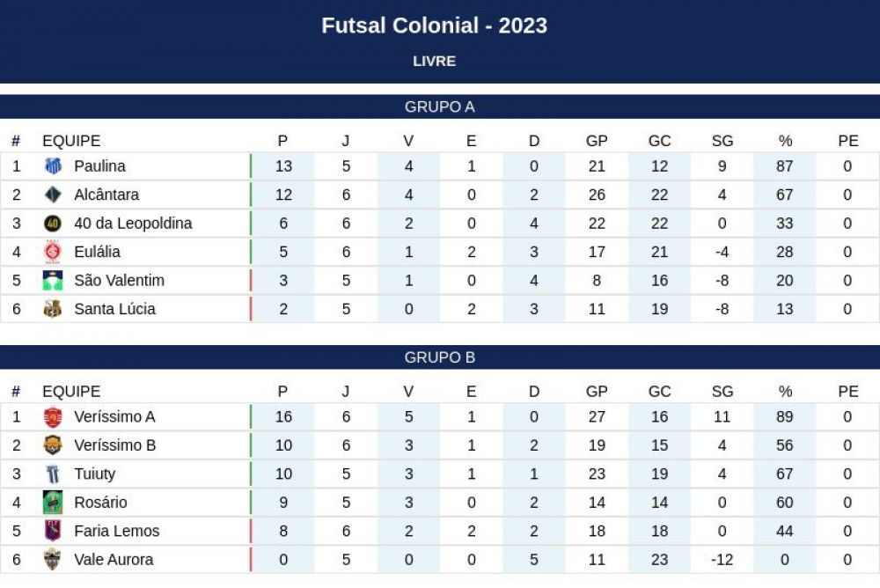Select the Vale Aurora crest icon
This screenshot has height=588, width=880.
coord(53,559)
